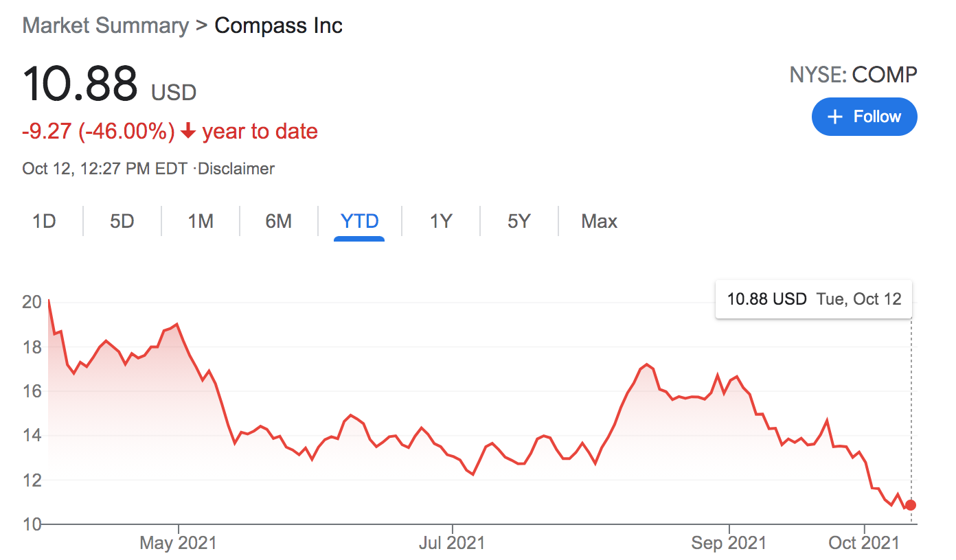
Task: Select the 1D time range tab
Action: pos(44,221)
